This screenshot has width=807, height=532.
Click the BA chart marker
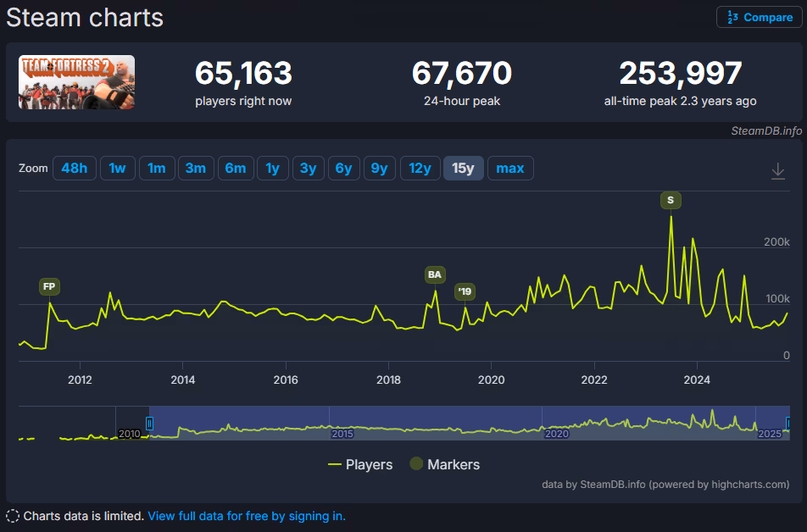point(435,274)
